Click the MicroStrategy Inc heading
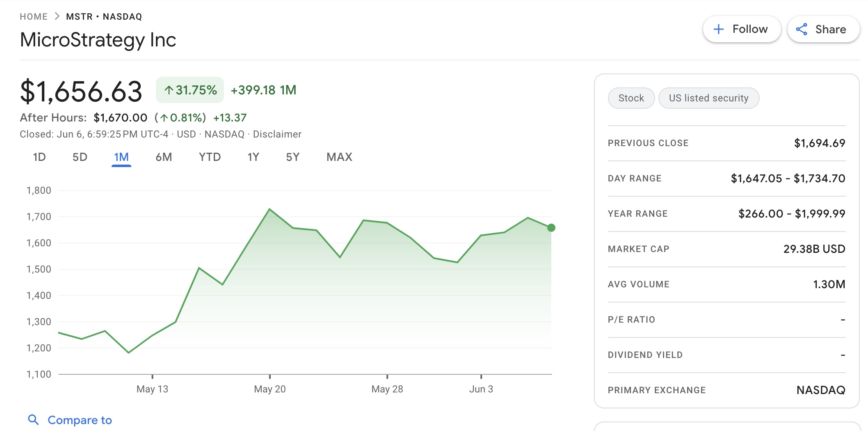 point(98,40)
